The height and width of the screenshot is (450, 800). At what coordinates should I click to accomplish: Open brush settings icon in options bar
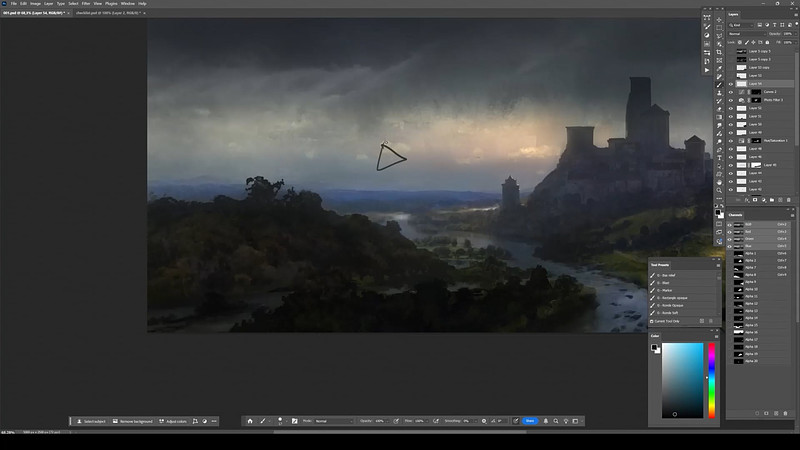(x=294, y=421)
